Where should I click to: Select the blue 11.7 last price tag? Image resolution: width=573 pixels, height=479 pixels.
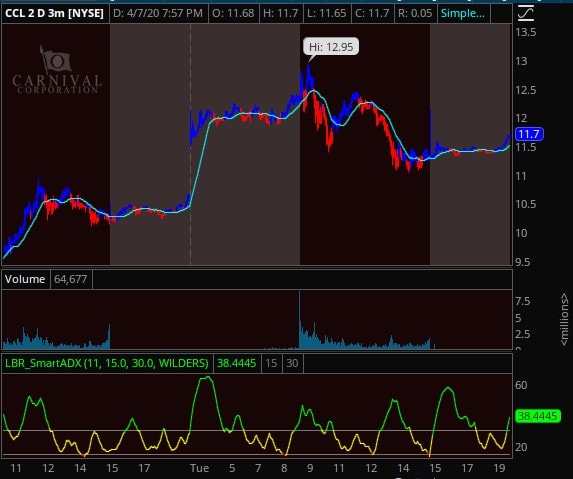coord(529,134)
